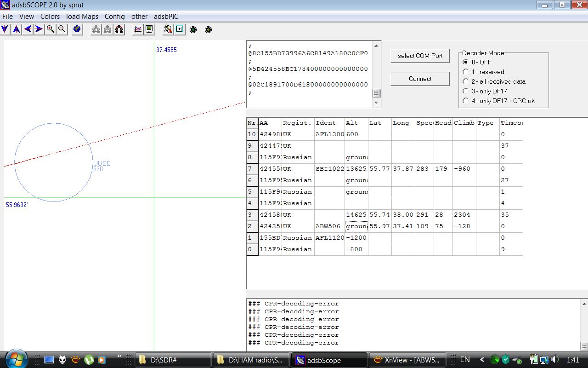
Task: Open the adsbPIC menu
Action: 166,17
